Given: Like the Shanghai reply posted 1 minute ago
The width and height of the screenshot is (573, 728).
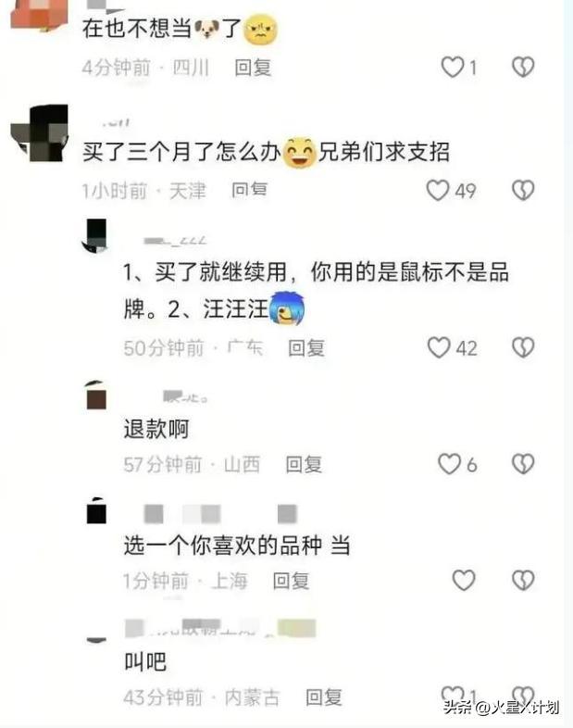Looking at the screenshot, I should (x=464, y=580).
